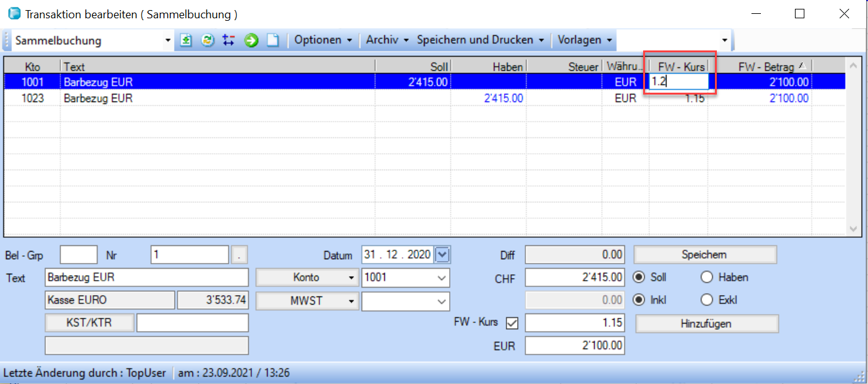Click the Text field containing Barbezug EUR
Viewport: 868px width, 384px height.
(x=147, y=277)
